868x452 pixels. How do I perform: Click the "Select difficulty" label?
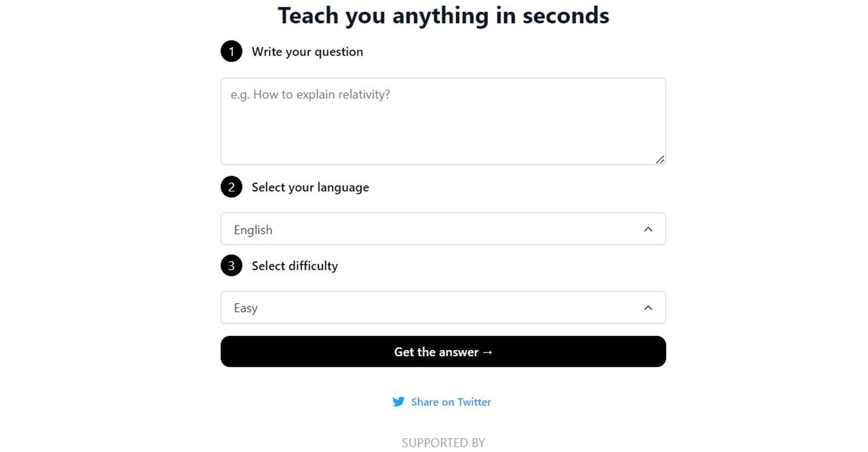[295, 266]
